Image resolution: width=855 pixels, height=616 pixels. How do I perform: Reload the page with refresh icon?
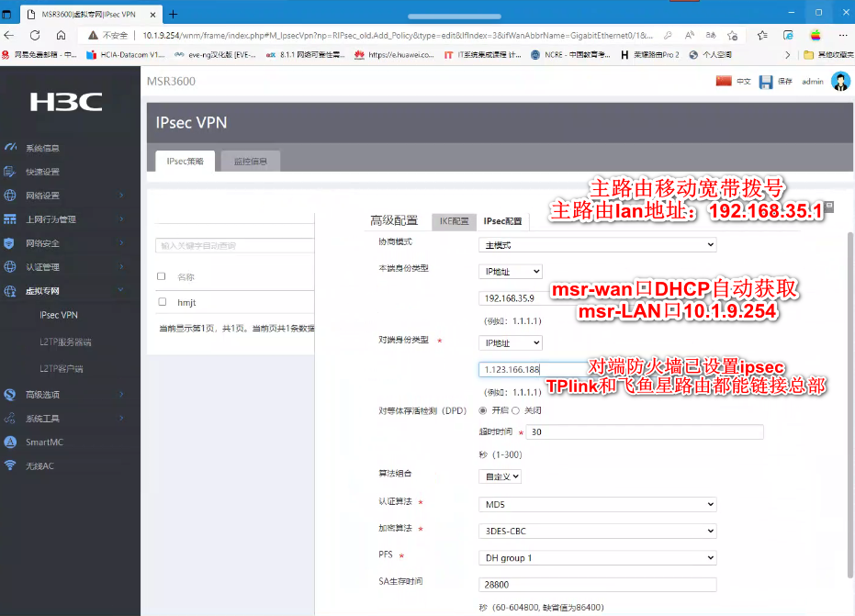coord(35,36)
